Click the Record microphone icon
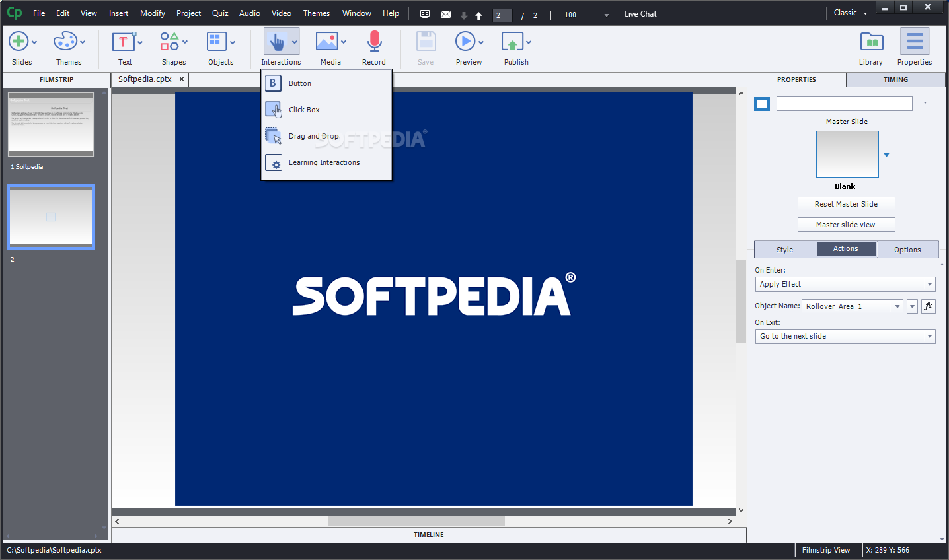This screenshot has width=949, height=560. point(374,42)
